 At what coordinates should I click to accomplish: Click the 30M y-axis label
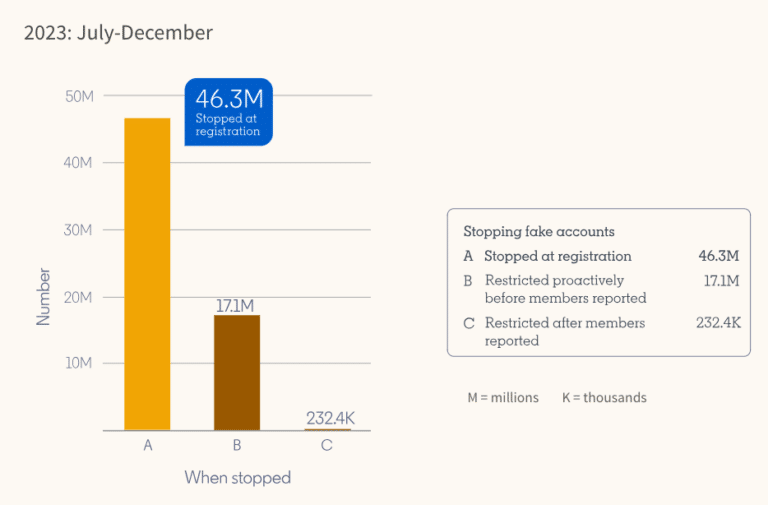pyautogui.click(x=79, y=230)
